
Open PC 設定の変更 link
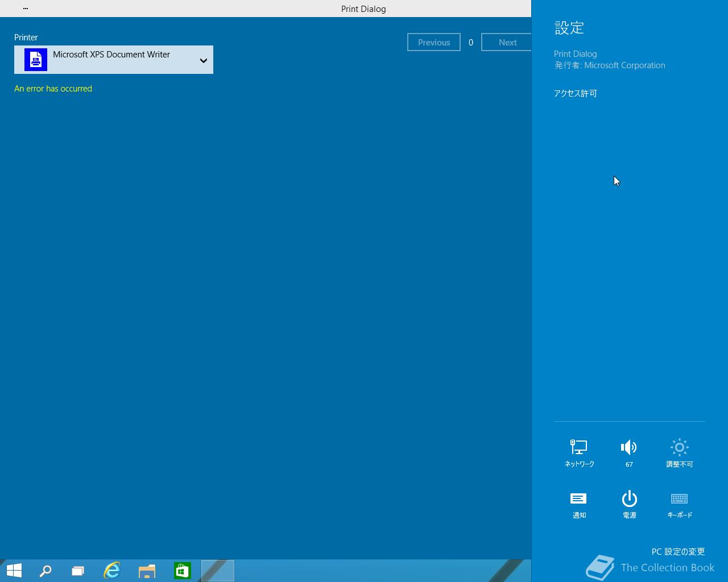tap(678, 551)
